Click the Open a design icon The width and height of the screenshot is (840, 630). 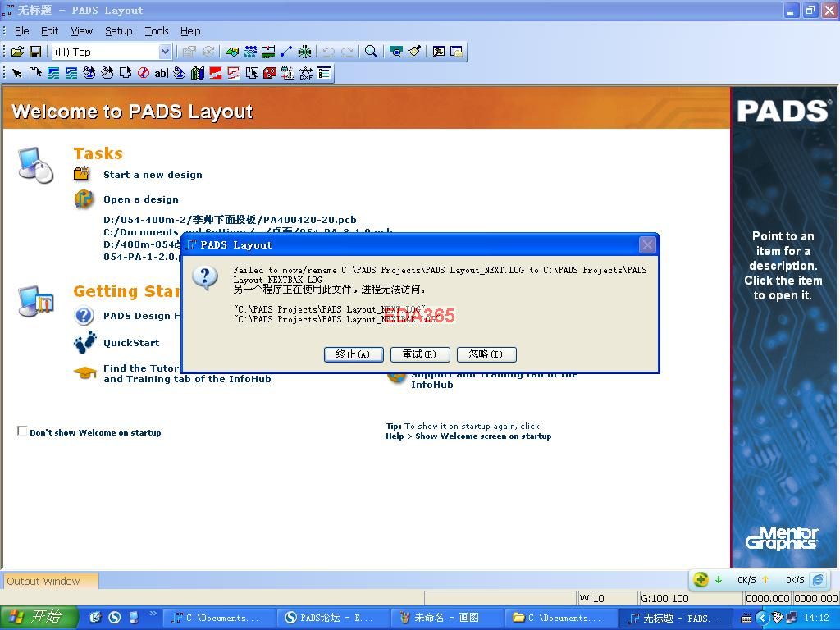[x=84, y=199]
